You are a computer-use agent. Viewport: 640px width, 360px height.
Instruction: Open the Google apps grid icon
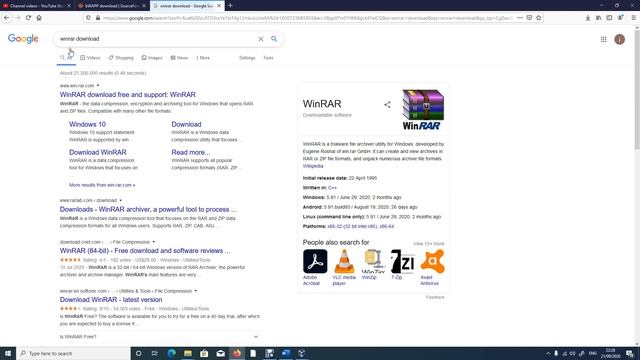pyautogui.click(x=603, y=39)
